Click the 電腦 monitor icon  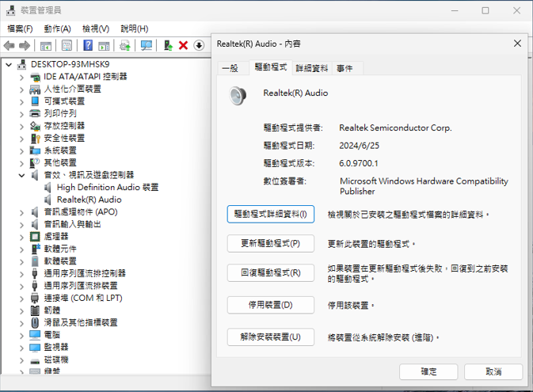click(35, 335)
